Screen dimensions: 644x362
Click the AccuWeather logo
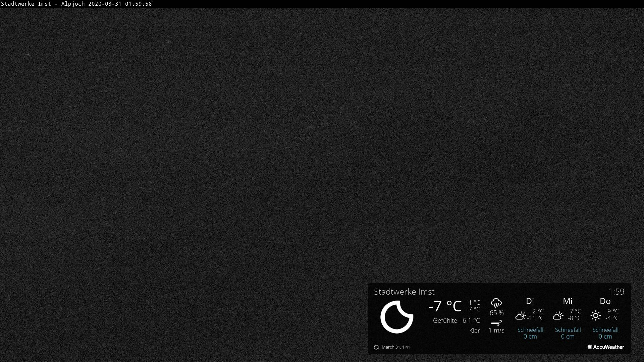coord(606,347)
